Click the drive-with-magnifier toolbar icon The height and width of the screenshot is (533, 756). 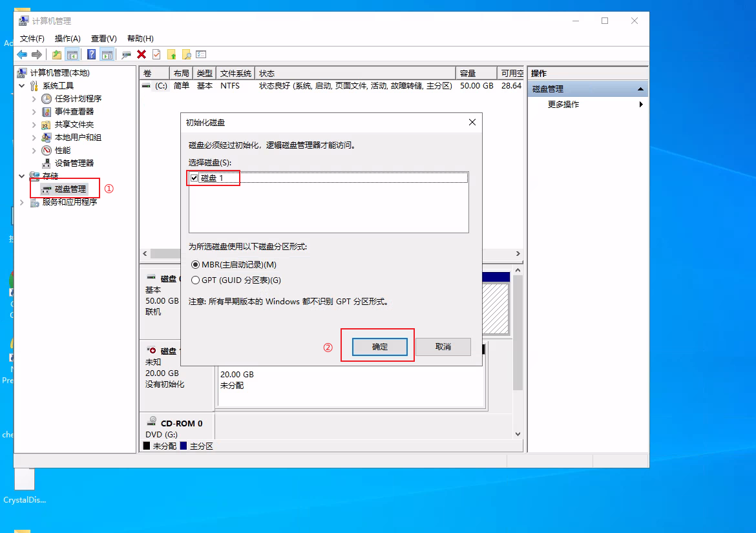tap(126, 54)
